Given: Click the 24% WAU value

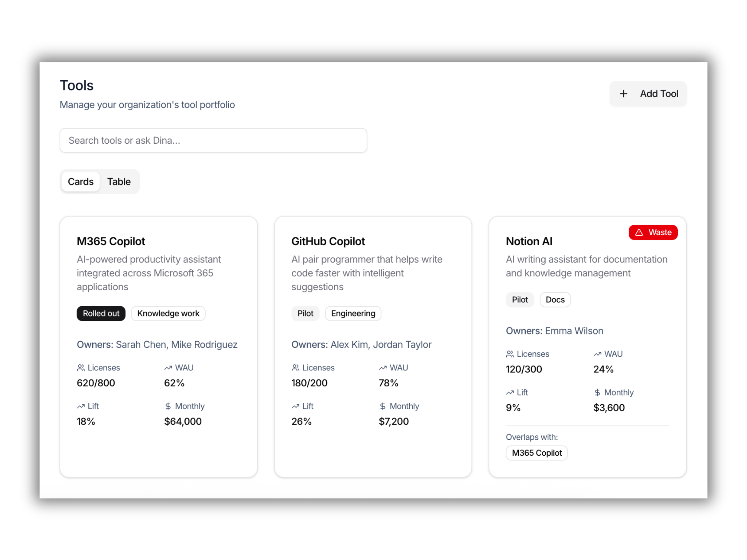Looking at the screenshot, I should click(604, 369).
